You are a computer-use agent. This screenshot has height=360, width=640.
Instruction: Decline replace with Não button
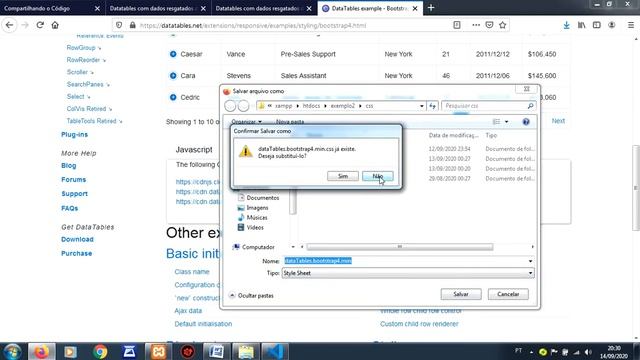378,176
